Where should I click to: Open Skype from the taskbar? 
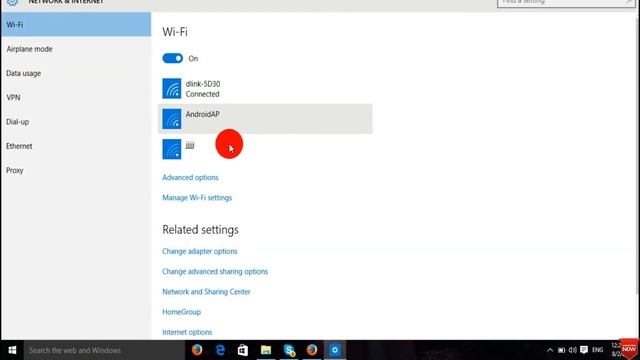coord(289,350)
